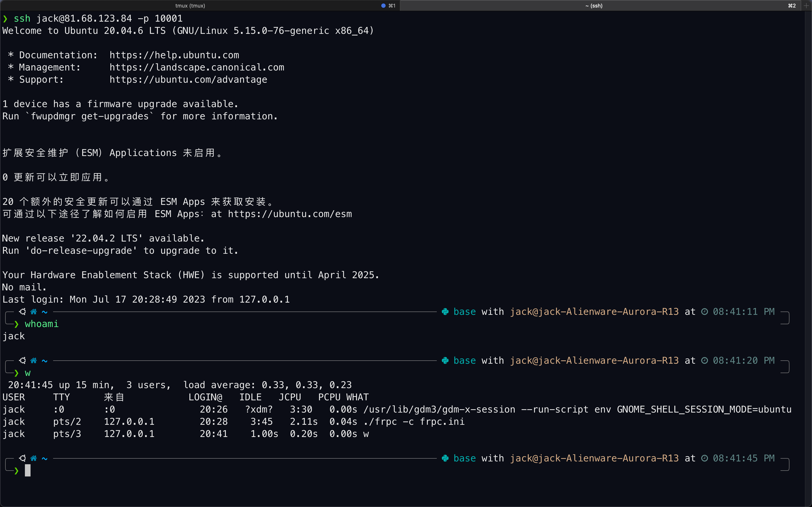Click the Ubuntu logo icon in the 08:41:11 prompt
The image size is (812, 507).
(x=23, y=312)
